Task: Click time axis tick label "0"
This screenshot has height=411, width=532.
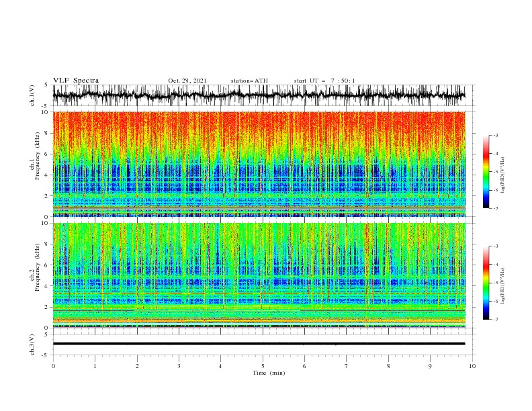Action: coord(53,366)
